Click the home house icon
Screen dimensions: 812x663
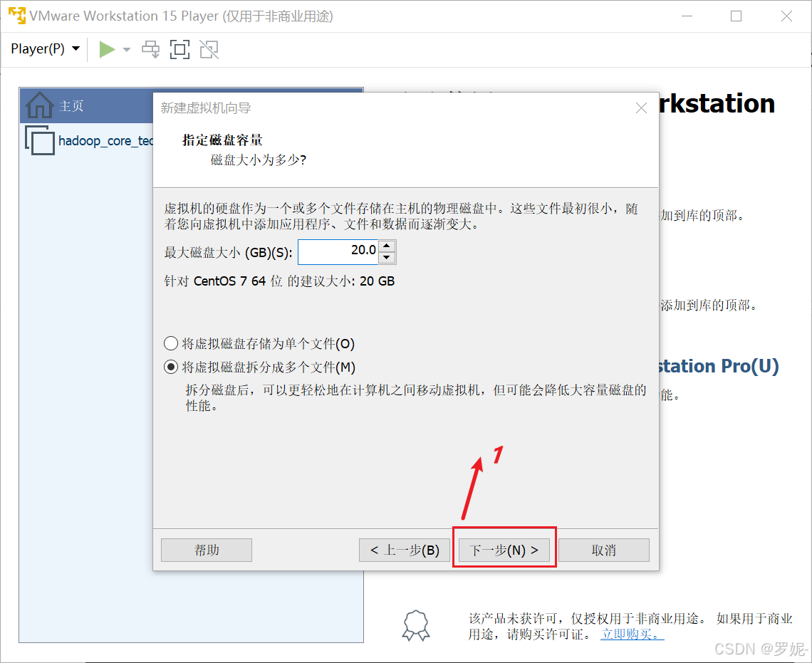pyautogui.click(x=40, y=105)
